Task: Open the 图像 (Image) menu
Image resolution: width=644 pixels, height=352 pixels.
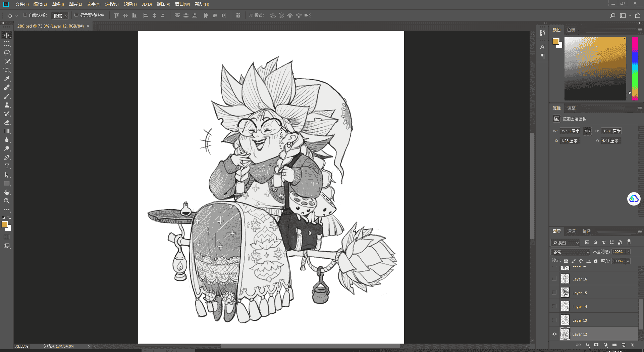Action: (x=58, y=4)
